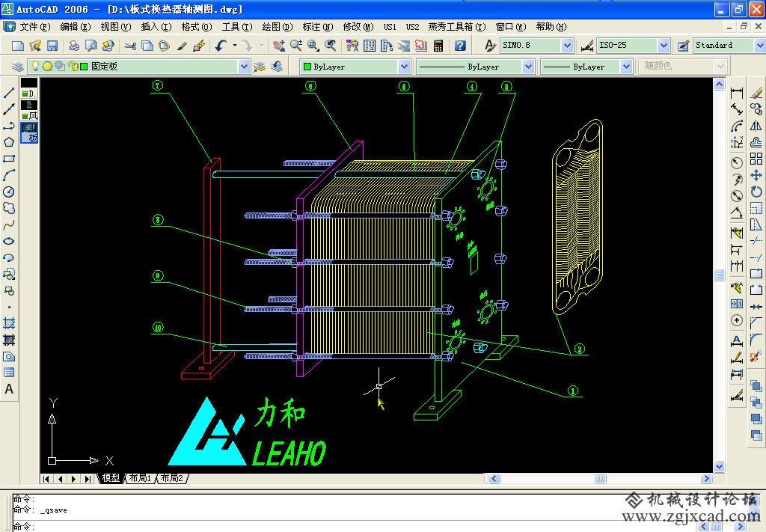
Task: Select the Radius Dimension tool
Action: point(737,162)
